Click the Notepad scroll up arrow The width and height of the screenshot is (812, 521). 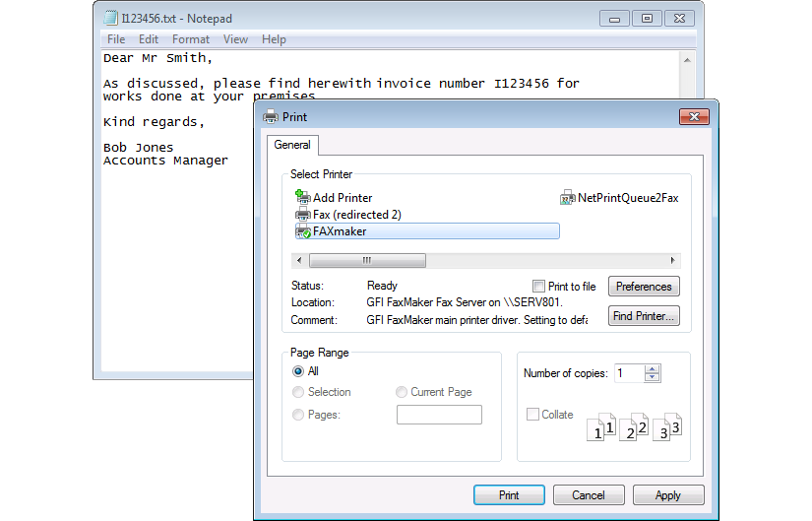(687, 60)
